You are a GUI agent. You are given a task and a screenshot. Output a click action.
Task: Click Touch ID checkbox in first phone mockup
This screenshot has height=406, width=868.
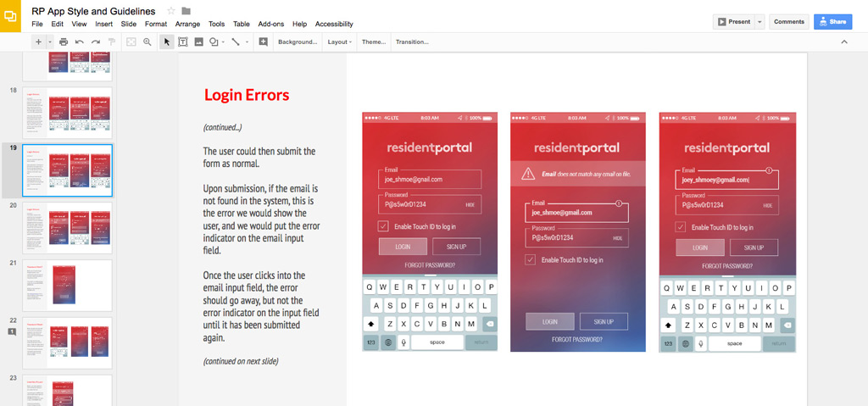[x=383, y=226]
